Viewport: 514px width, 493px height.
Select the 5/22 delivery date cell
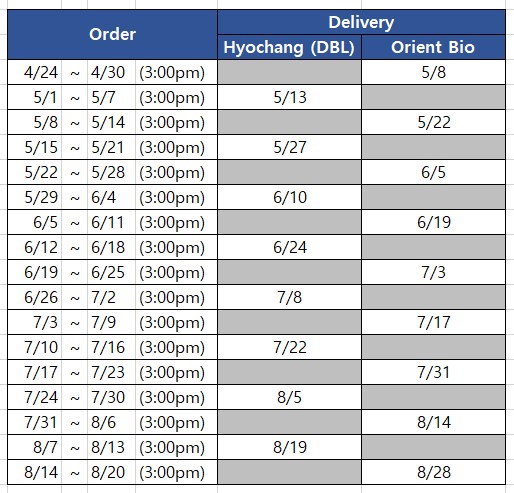433,122
